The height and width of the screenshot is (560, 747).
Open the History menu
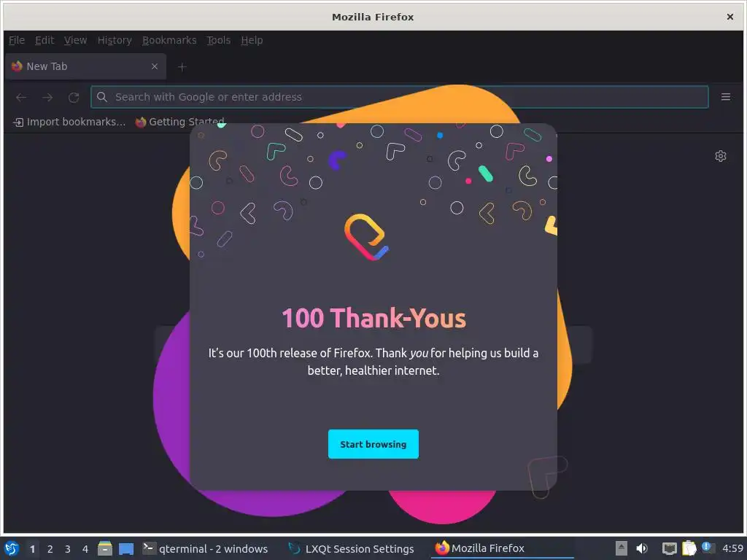tap(115, 41)
